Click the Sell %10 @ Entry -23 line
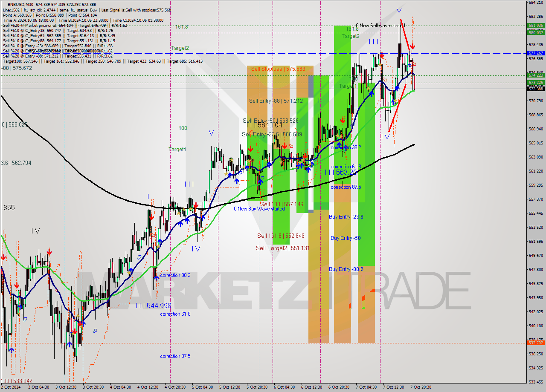Image resolution: width=546 pixels, height=392 pixels. click(58, 46)
